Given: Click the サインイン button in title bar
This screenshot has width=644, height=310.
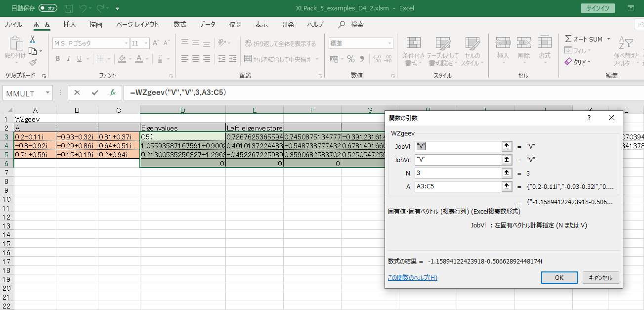Looking at the screenshot, I should [599, 8].
